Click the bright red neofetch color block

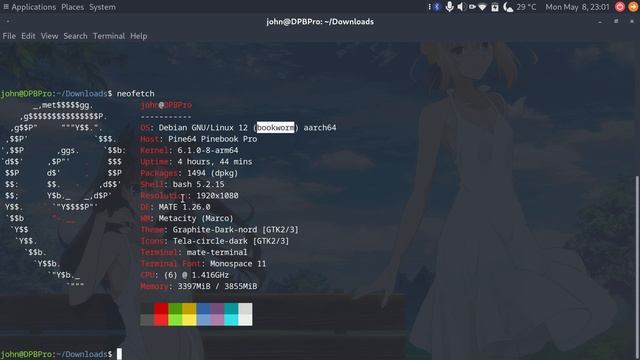[161, 320]
